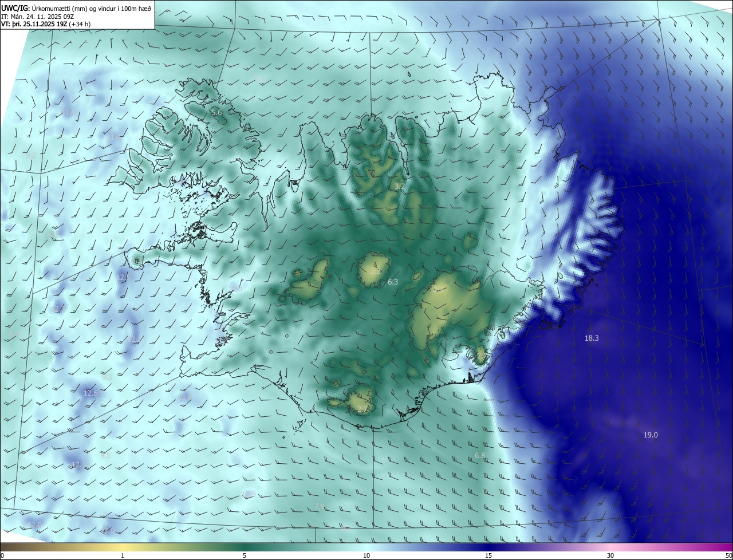Pick the brown color at the scale's start
733x560 pixels.
[6, 547]
